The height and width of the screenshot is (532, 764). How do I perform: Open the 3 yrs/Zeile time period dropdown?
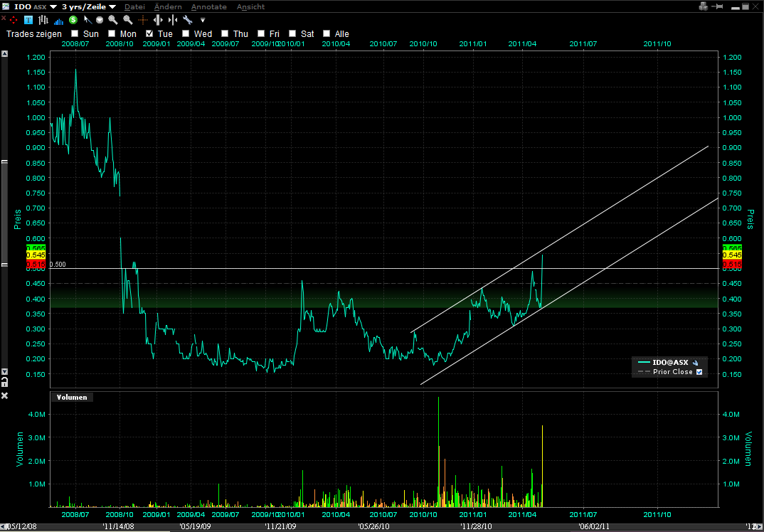112,7
